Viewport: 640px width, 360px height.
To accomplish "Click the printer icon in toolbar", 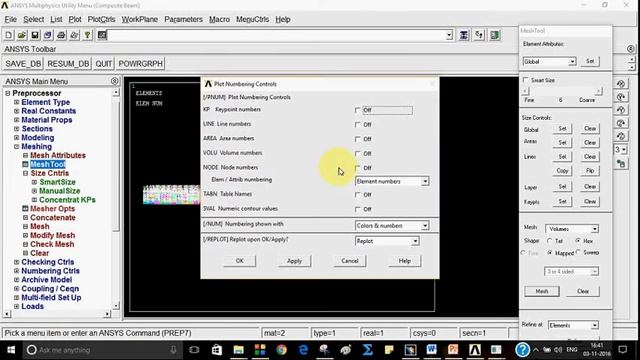I will point(61,35).
